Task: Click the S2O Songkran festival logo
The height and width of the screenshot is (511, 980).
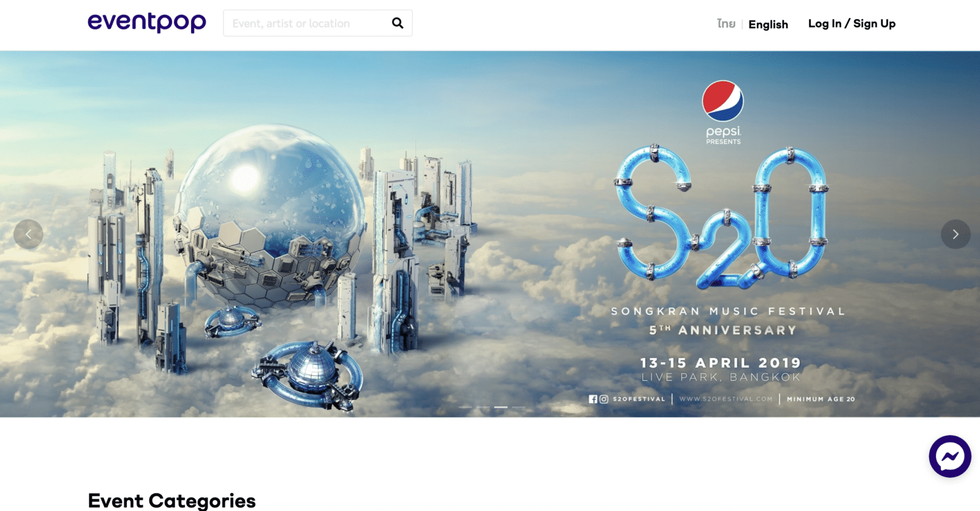Action: [722, 217]
